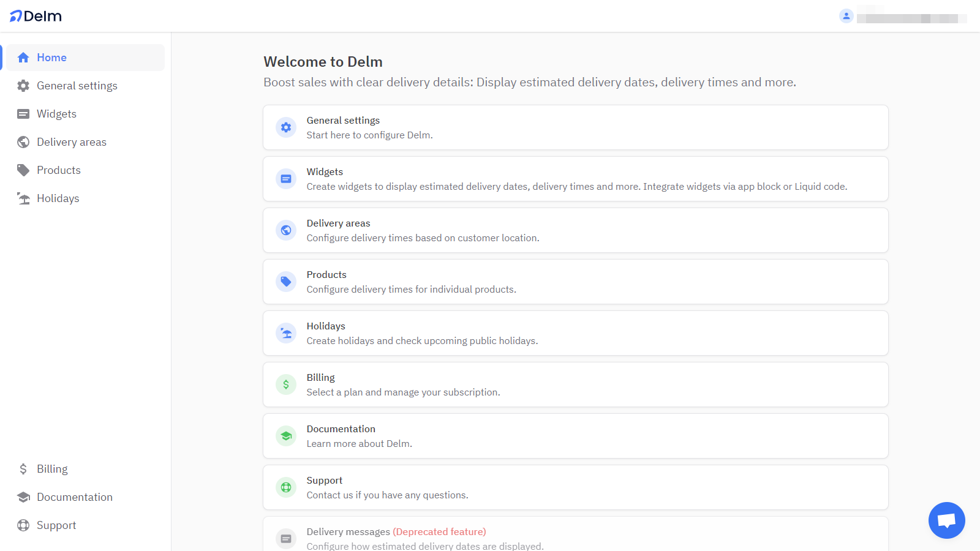Screen dimensions: 980x551
Task: Click Support link in the sidebar
Action: (56, 525)
